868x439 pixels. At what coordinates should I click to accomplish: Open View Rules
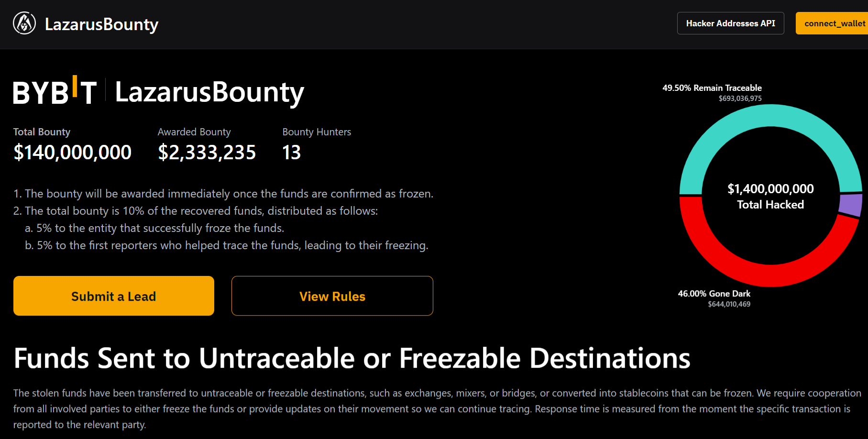(x=332, y=296)
